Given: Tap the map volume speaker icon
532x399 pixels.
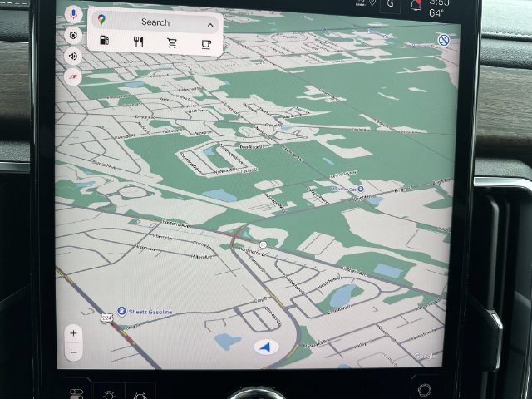Looking at the screenshot, I should tap(73, 57).
